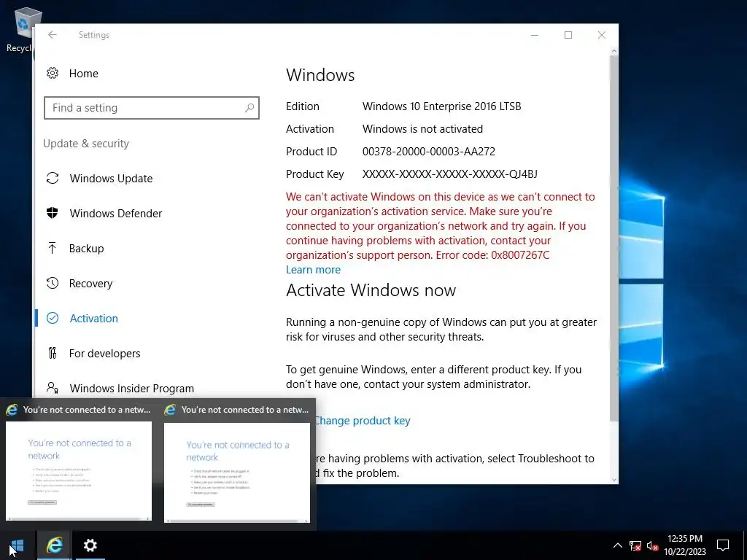Click the Product ID value text
Image resolution: width=747 pixels, height=560 pixels.
429,152
